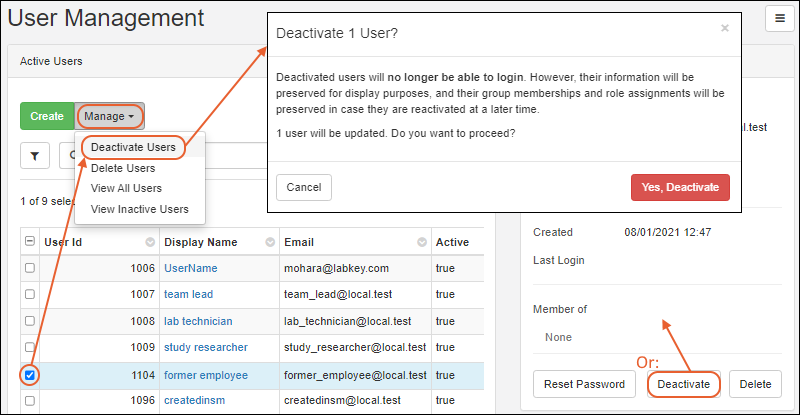Select checkbox for team lead row

[30, 295]
